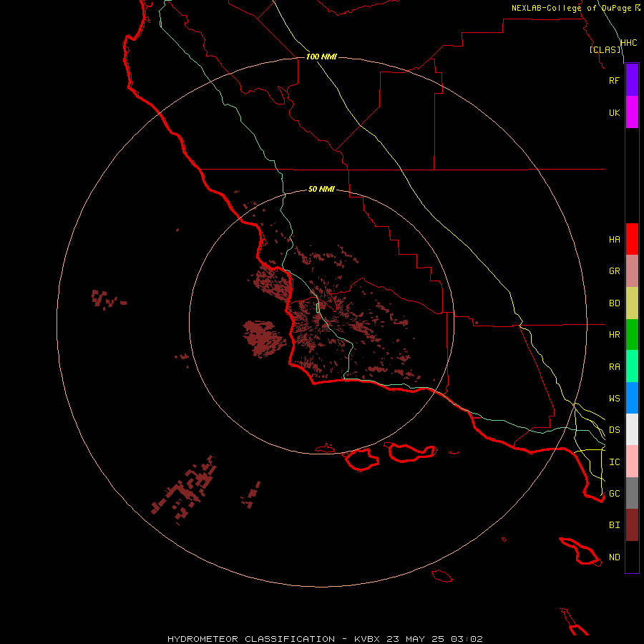Click the RF purple legend swatch
This screenshot has width=644, height=644.
tap(632, 80)
